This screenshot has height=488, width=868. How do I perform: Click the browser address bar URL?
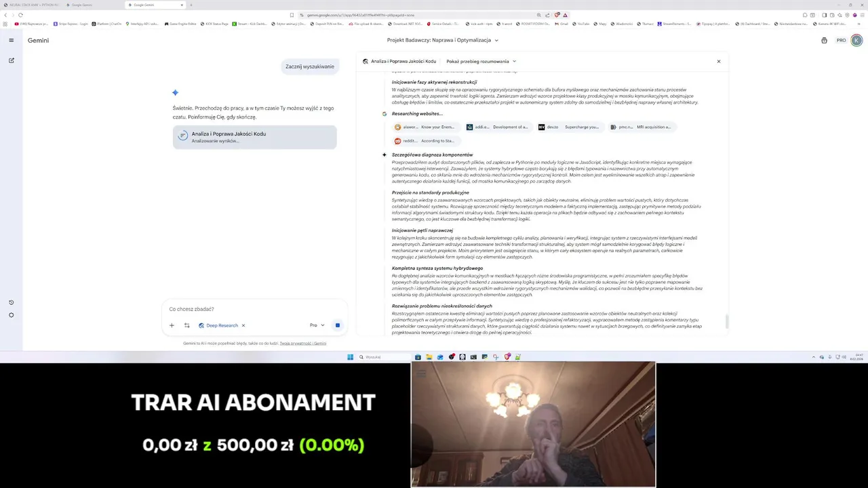pyautogui.click(x=360, y=15)
